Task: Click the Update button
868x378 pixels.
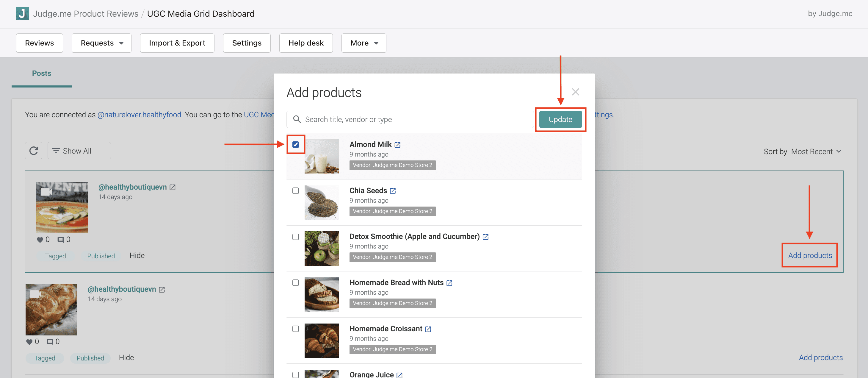Action: pyautogui.click(x=560, y=119)
